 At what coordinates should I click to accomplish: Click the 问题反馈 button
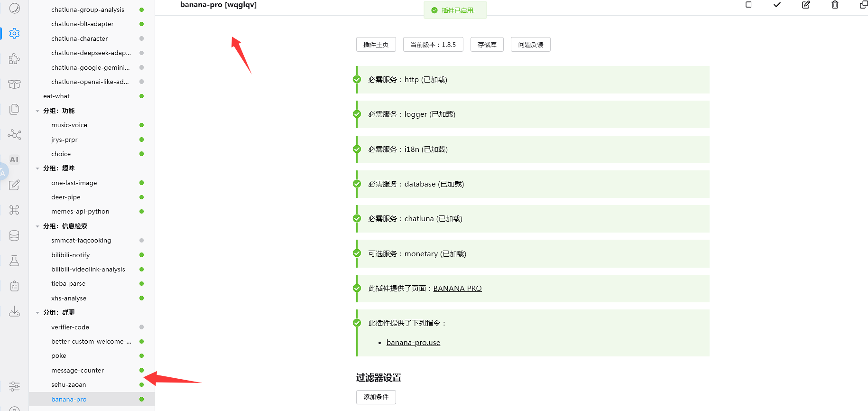coord(531,45)
